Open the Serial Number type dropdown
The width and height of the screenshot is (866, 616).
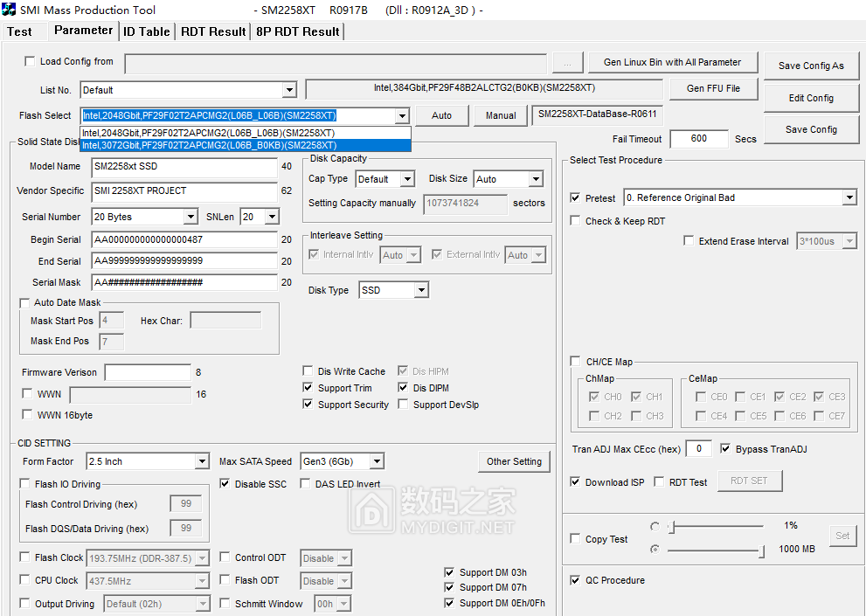pyautogui.click(x=191, y=217)
